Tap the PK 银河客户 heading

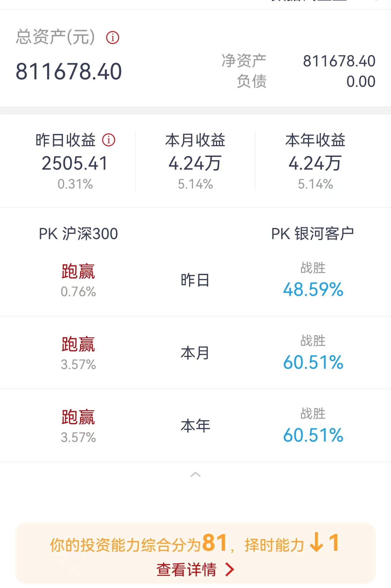point(312,234)
